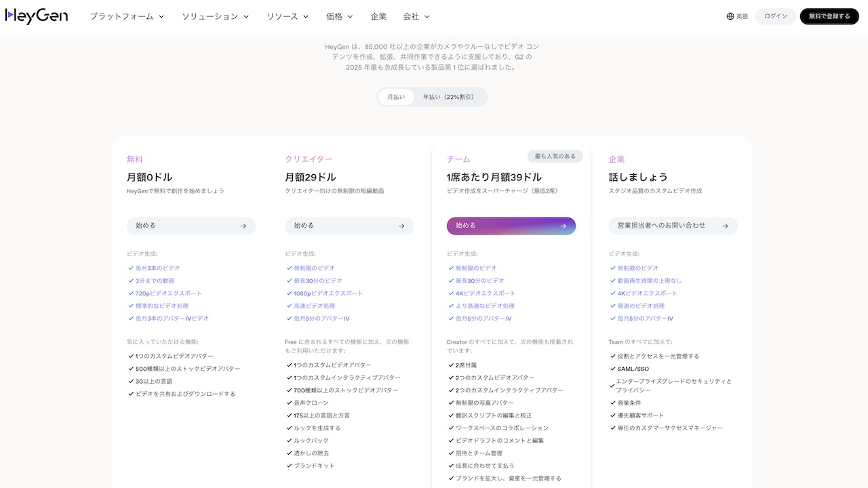Click checkmark beside 毎月3本のビデオ
Viewport: 868px width, 488px height.
point(131,268)
